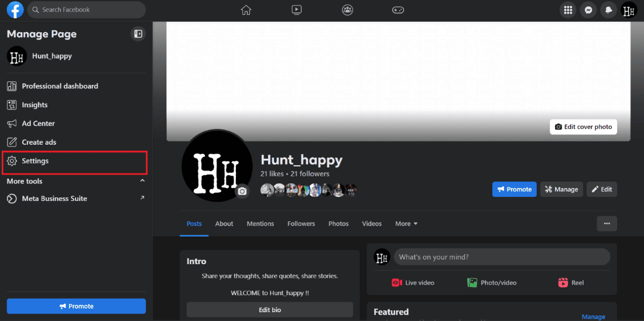The height and width of the screenshot is (321, 644).
Task: Click blue Promote button beside Manage
Action: tap(514, 189)
